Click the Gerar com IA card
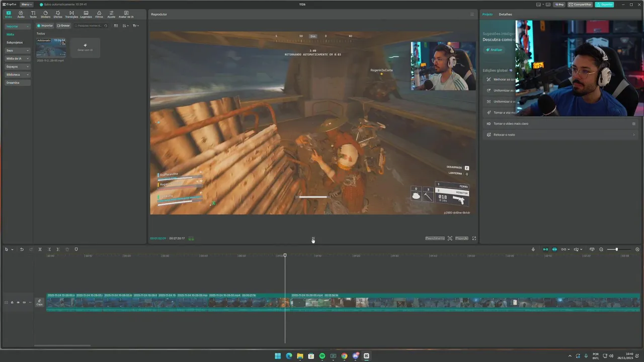 click(x=85, y=47)
